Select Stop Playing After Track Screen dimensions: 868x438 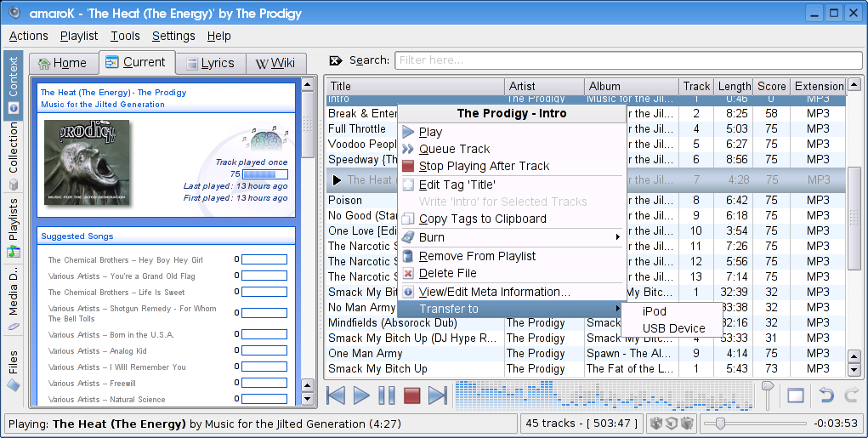(x=512, y=166)
